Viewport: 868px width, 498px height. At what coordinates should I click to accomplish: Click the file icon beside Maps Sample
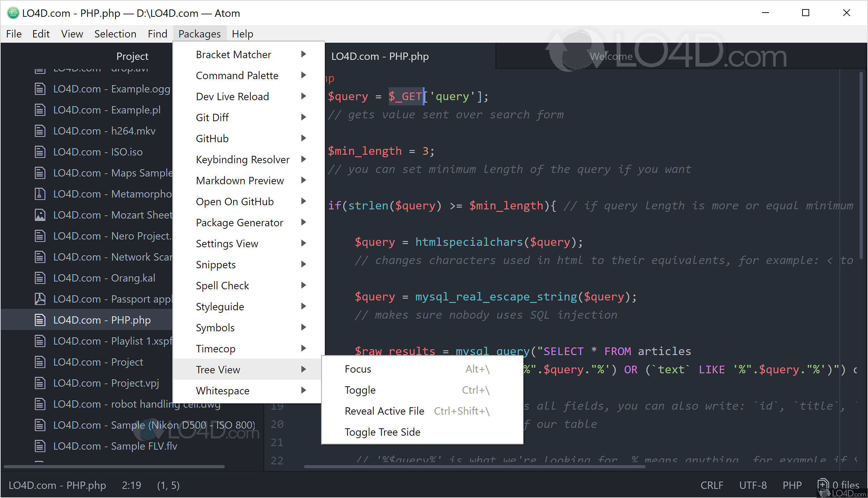[40, 173]
